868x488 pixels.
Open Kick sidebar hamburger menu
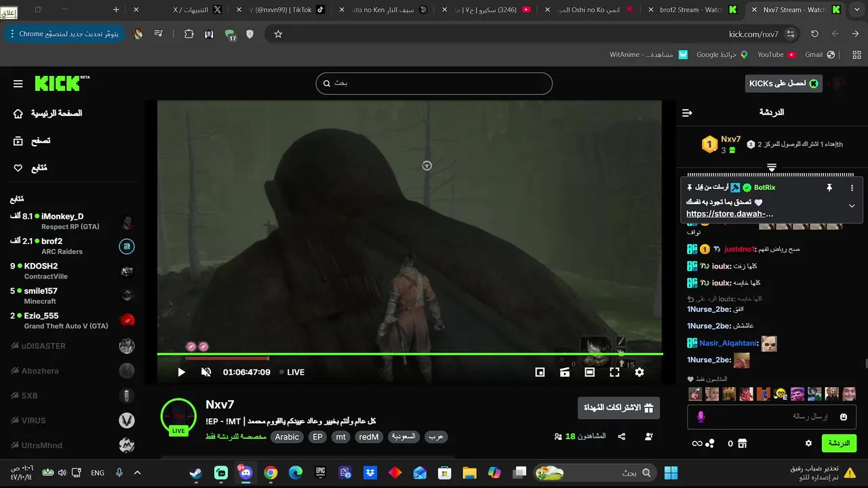pos(18,84)
